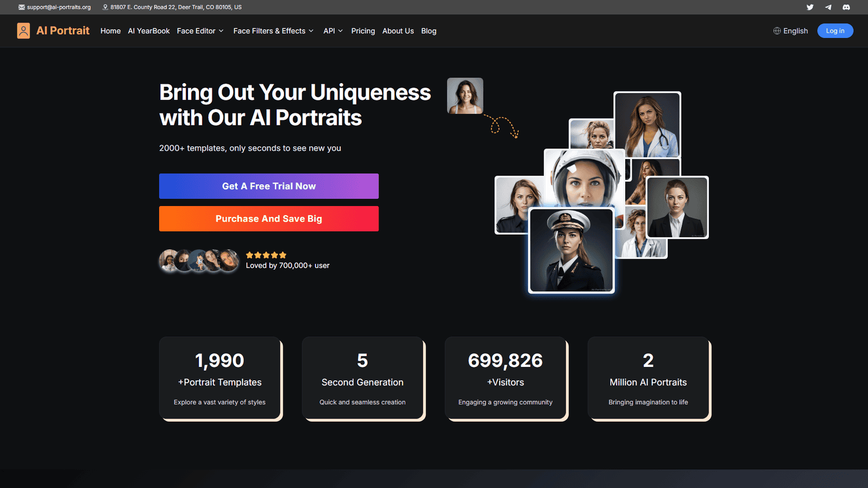The height and width of the screenshot is (488, 868).
Task: Open the Telegram social icon
Action: 828,7
